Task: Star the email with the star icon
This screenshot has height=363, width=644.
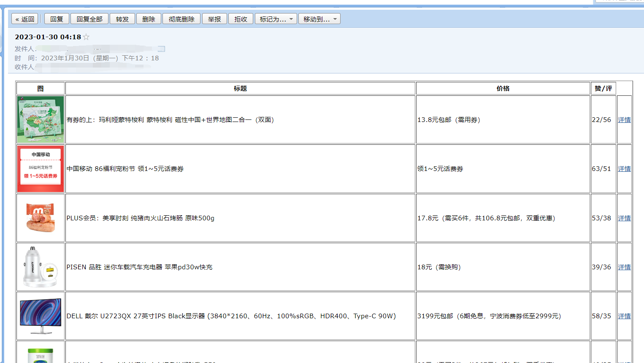Action: click(86, 37)
